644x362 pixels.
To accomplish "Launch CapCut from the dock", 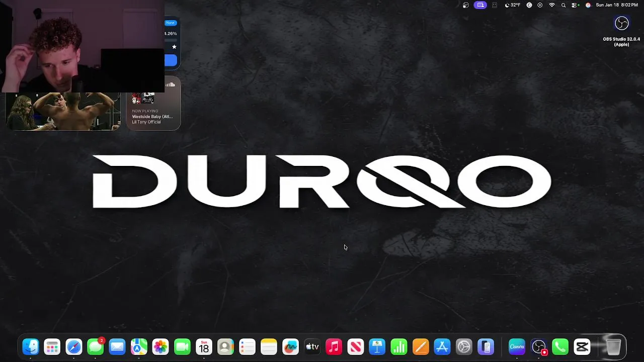I will (582, 347).
